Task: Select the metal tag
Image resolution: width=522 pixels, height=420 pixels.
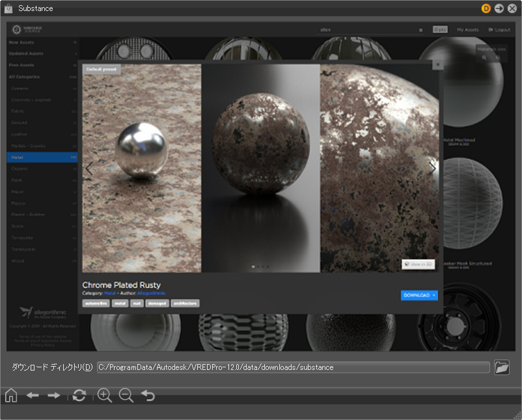Action: [x=120, y=303]
